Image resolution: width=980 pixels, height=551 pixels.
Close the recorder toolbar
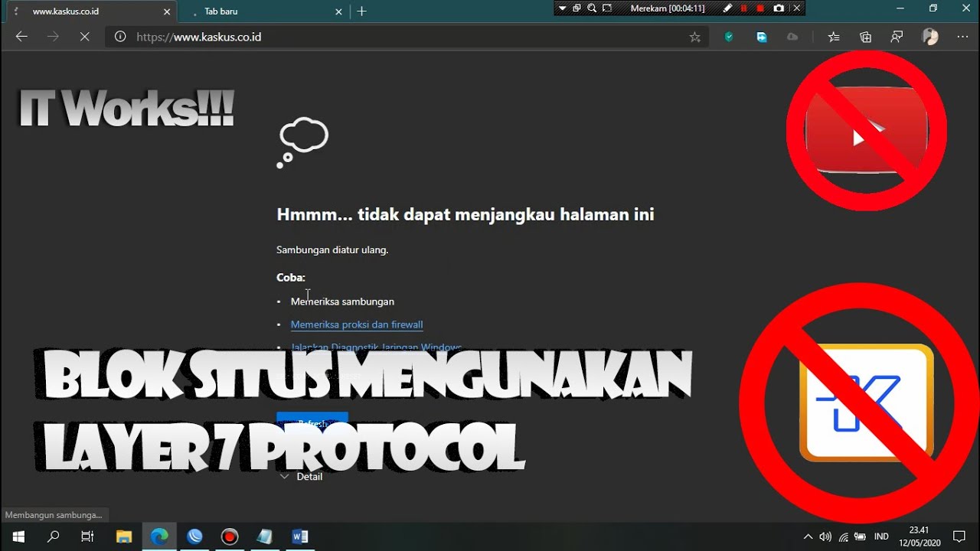tap(797, 8)
